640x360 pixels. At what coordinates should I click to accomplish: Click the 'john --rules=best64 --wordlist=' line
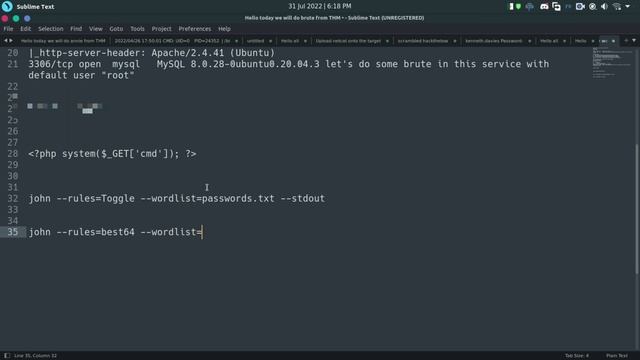coord(115,232)
